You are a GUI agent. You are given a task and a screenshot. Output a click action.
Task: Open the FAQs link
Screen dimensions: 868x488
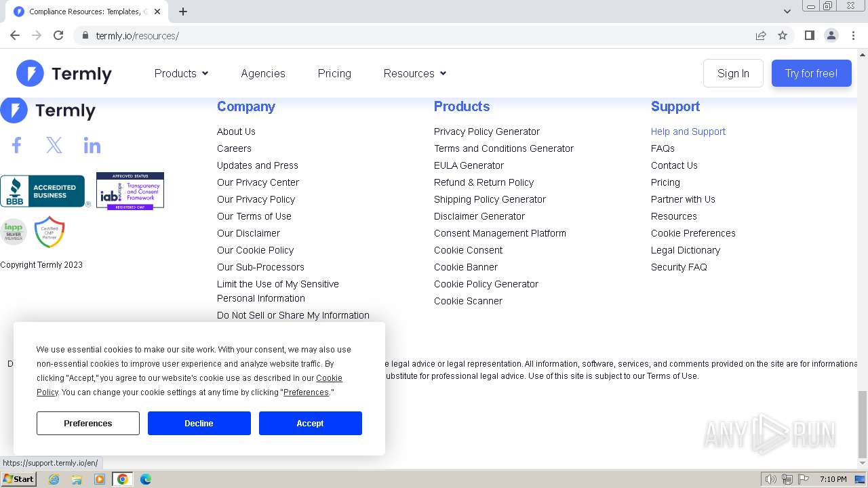tap(663, 148)
